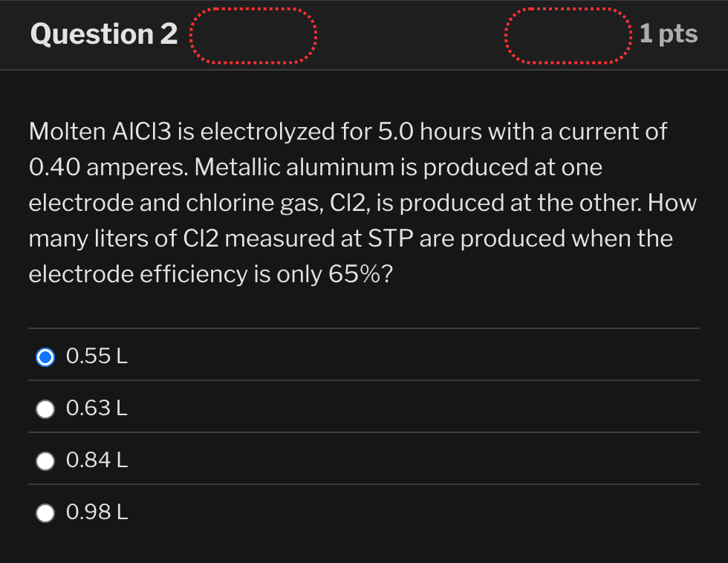Click the red dotted box beside 1 pts
728x563 pixels.
(568, 36)
